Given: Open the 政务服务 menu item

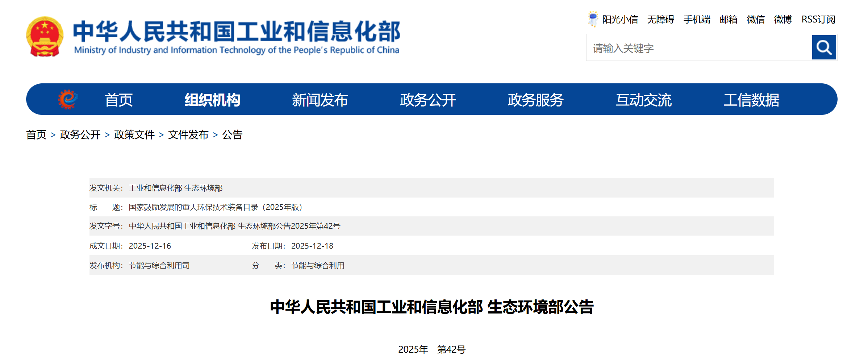Looking at the screenshot, I should [535, 100].
